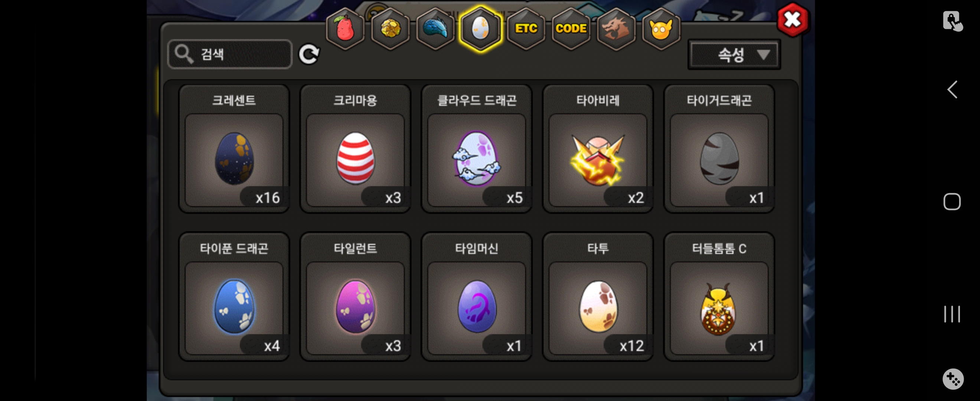Tap the Android back arrow
This screenshot has width=980, height=401.
[952, 90]
